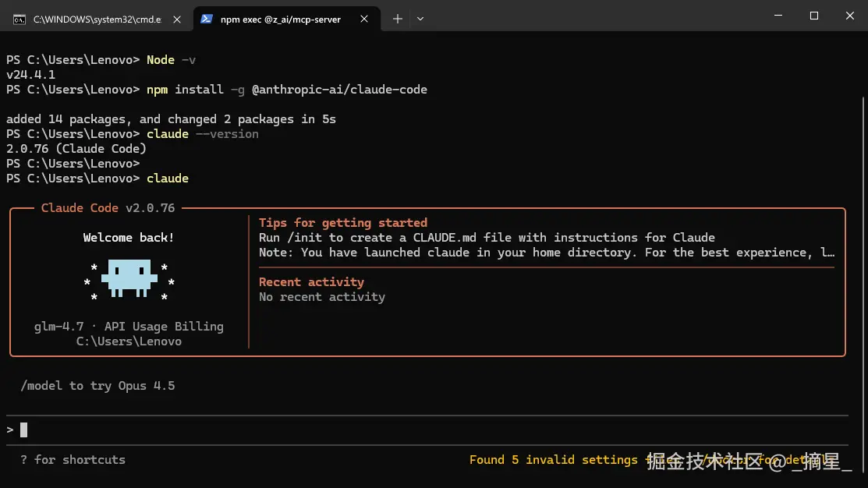Click the "Tips for getting started" heading
The width and height of the screenshot is (868, 488).
343,223
